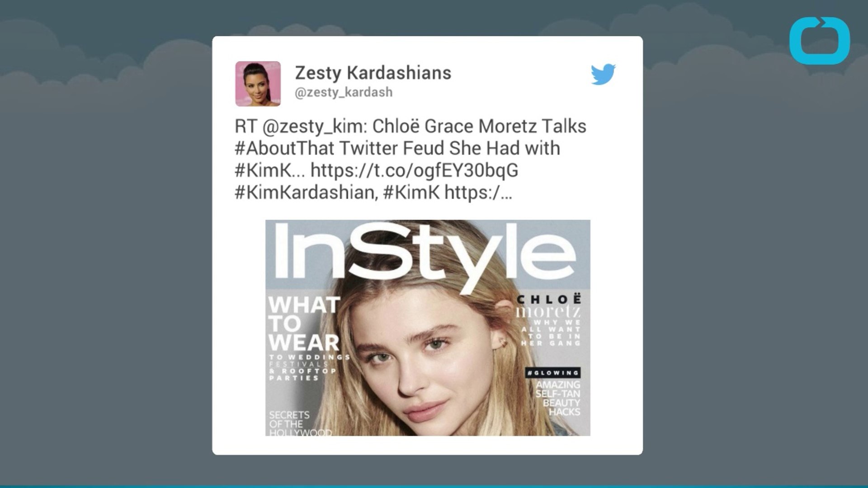This screenshot has width=868, height=488.
Task: Click the @zesty_kardash handle
Action: click(344, 92)
